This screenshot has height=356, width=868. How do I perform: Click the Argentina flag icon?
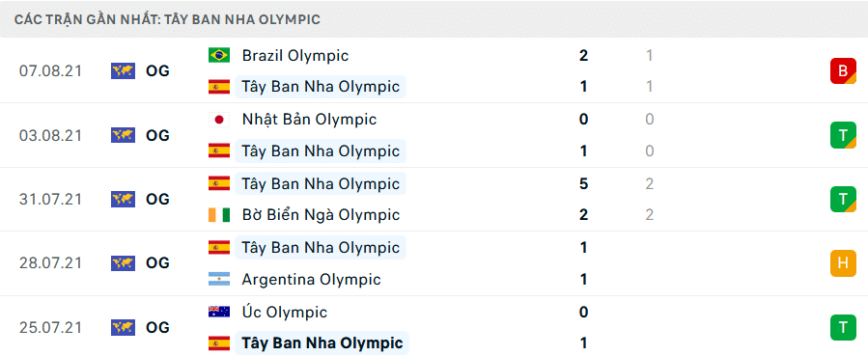coord(218,279)
